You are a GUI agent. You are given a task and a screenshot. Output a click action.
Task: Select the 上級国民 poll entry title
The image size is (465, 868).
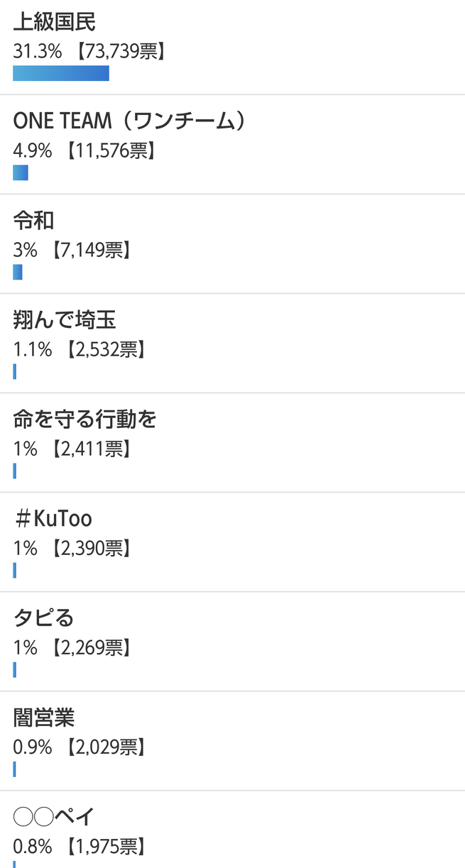pos(55,22)
